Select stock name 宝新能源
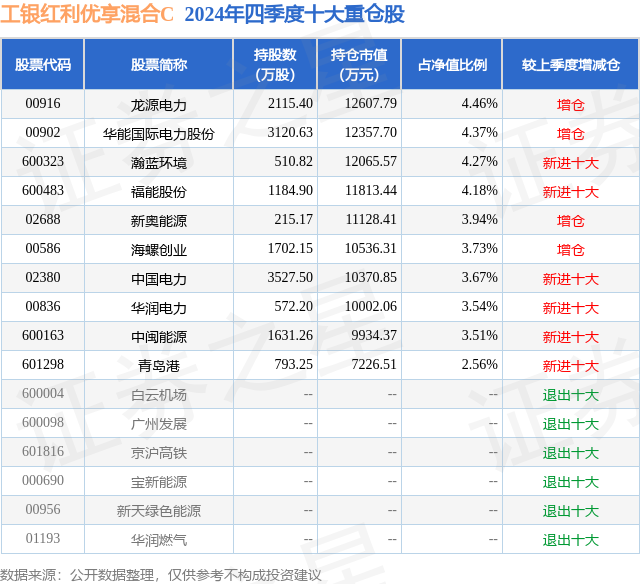This screenshot has height=584, width=640. pyautogui.click(x=159, y=482)
